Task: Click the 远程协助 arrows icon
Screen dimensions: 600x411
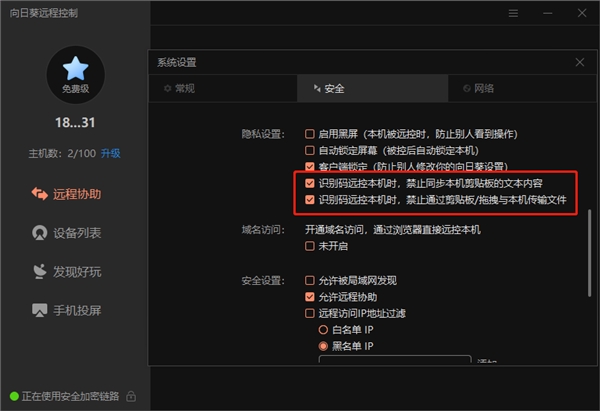Action: (39, 194)
